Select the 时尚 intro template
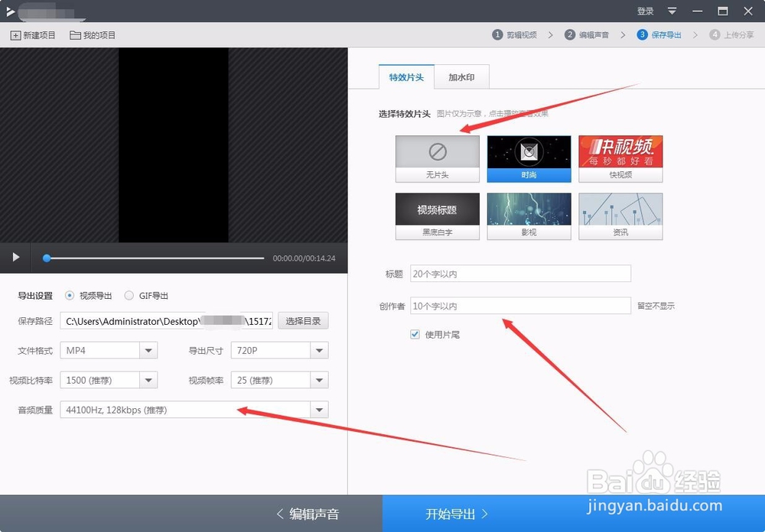765x532 pixels. coord(529,157)
